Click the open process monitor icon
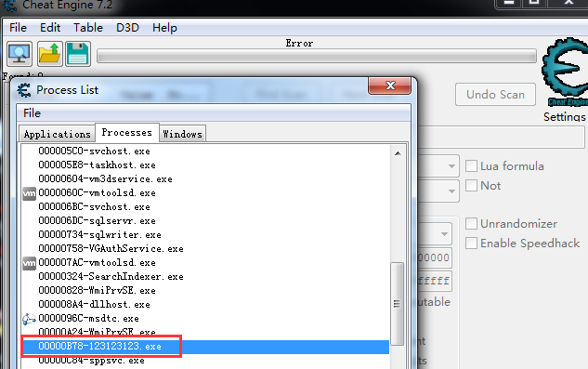588x369 pixels. pyautogui.click(x=20, y=54)
